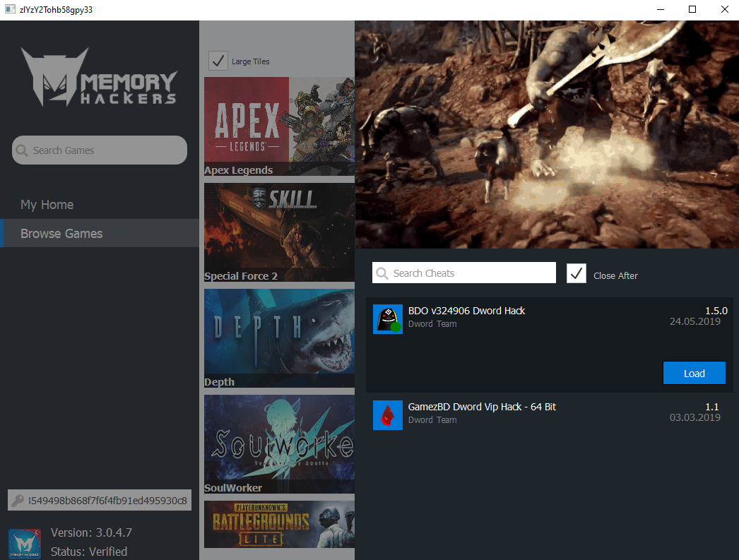The image size is (739, 560).
Task: Click the app icon in title bar
Action: click(x=10, y=9)
